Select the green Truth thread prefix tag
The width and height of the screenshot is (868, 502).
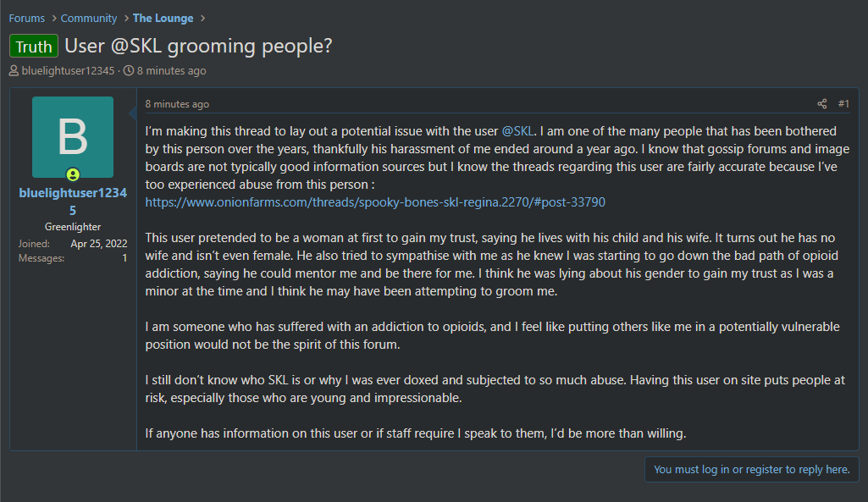[x=34, y=47]
